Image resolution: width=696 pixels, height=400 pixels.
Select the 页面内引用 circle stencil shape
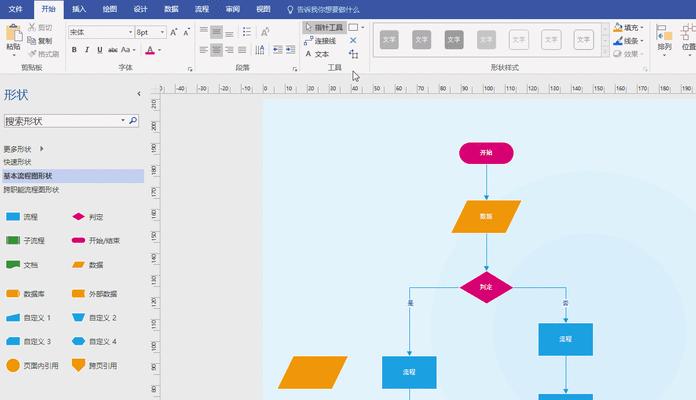coord(13,365)
